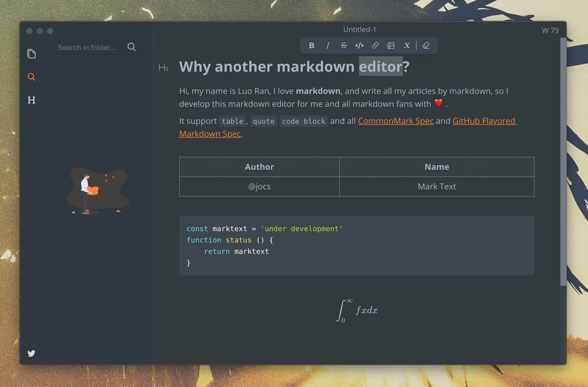Run search with the magnifier button

[x=131, y=47]
